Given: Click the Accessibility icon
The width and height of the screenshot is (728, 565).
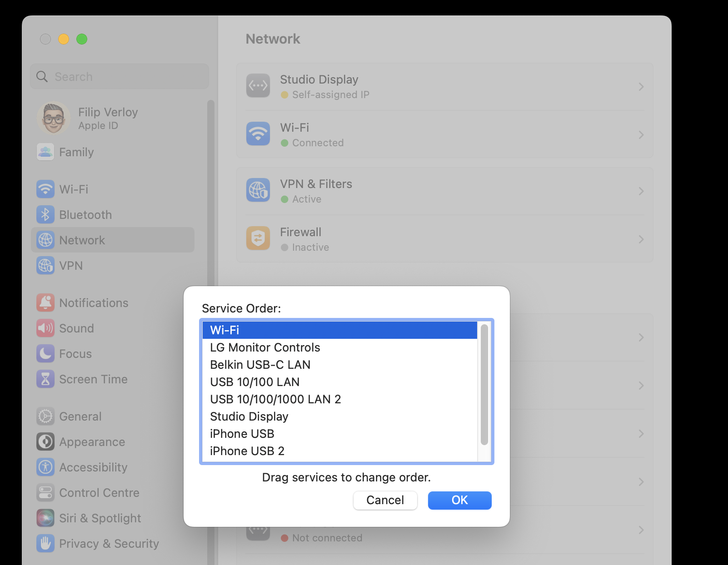Looking at the screenshot, I should [x=45, y=467].
